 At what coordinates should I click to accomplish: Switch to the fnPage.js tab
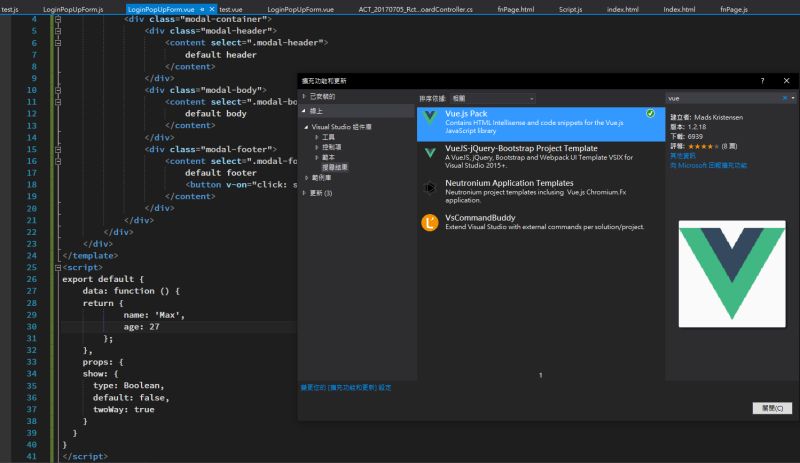[734, 9]
